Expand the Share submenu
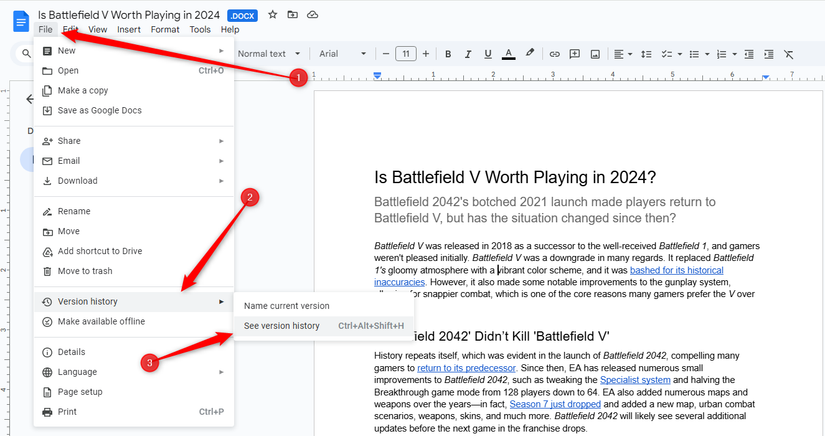This screenshot has height=436, width=825. click(134, 141)
